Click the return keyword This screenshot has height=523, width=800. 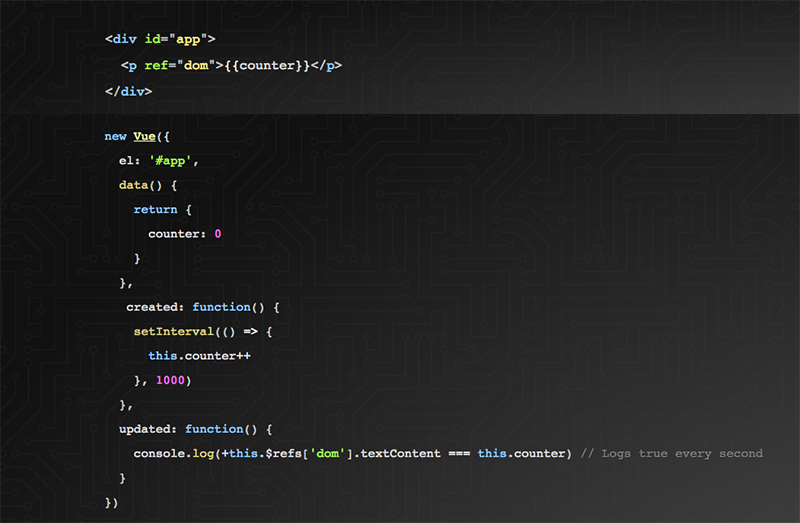point(155,209)
